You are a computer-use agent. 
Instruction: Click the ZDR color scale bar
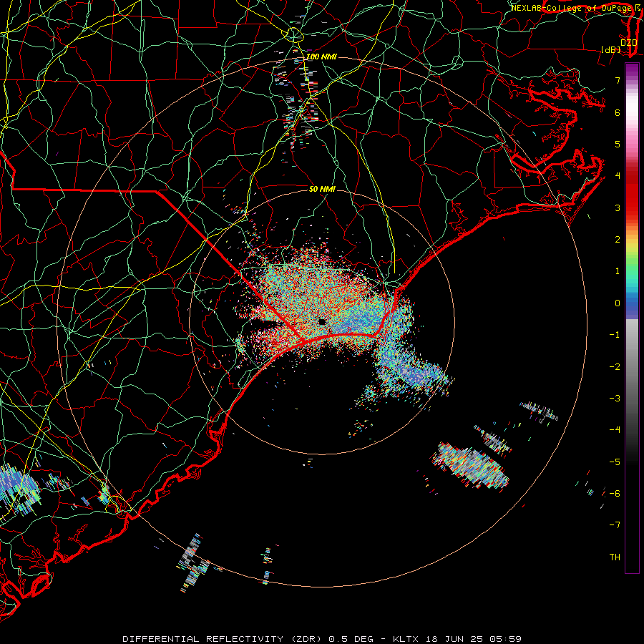(632, 318)
